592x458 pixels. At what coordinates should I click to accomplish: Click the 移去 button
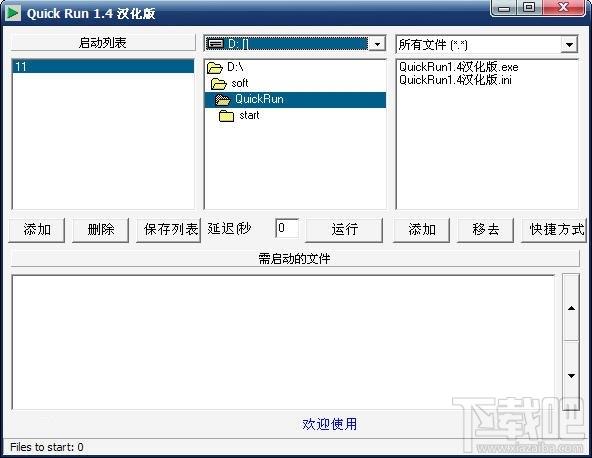pyautogui.click(x=485, y=230)
